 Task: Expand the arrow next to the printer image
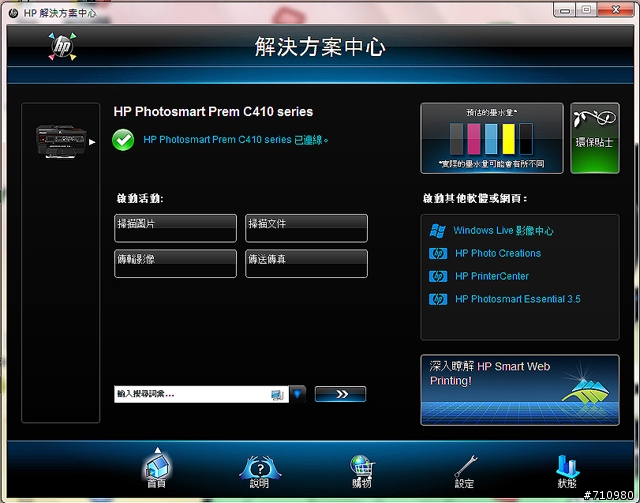(x=92, y=142)
